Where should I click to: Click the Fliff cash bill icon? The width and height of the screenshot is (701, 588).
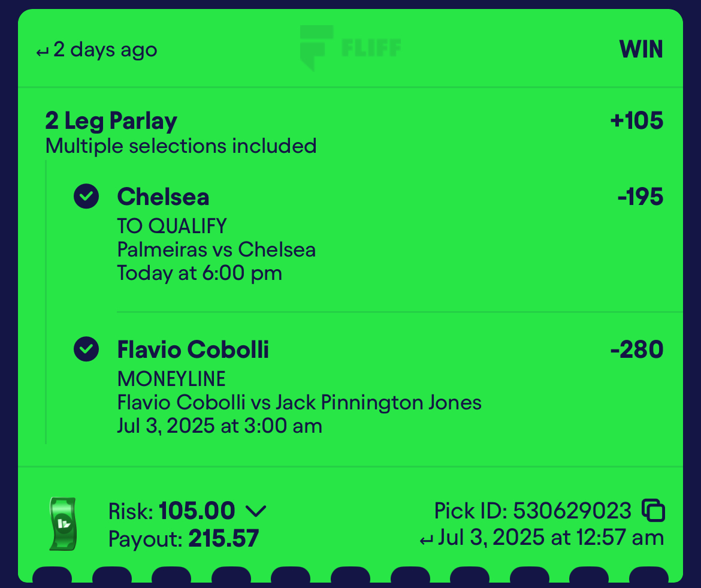pos(62,524)
